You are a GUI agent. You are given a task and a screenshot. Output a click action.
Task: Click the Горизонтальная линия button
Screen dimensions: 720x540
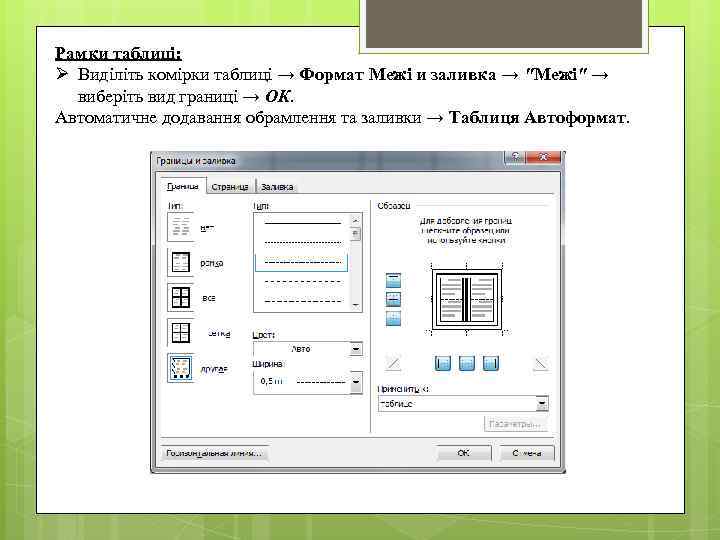pyautogui.click(x=214, y=453)
